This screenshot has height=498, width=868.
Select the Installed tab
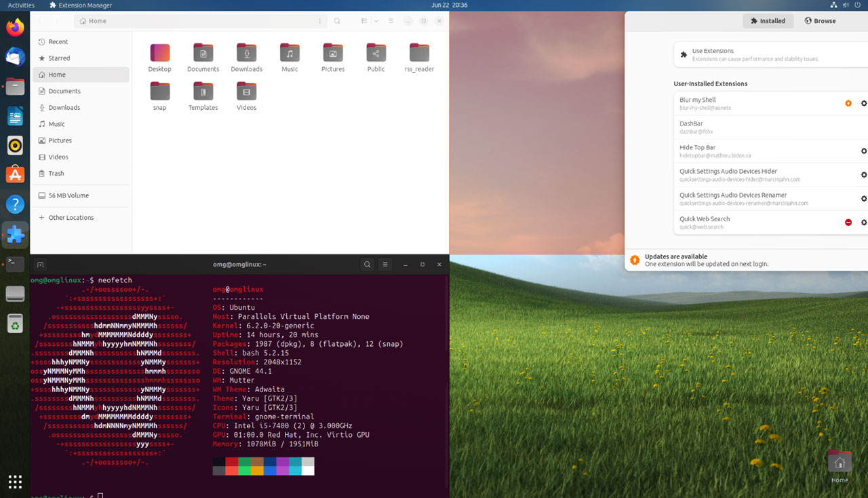pyautogui.click(x=768, y=20)
